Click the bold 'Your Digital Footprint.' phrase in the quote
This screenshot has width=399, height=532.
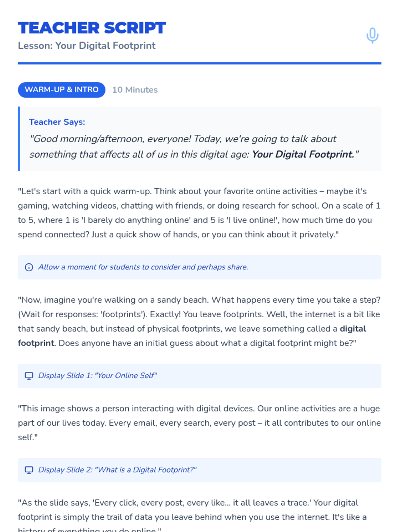tap(303, 155)
